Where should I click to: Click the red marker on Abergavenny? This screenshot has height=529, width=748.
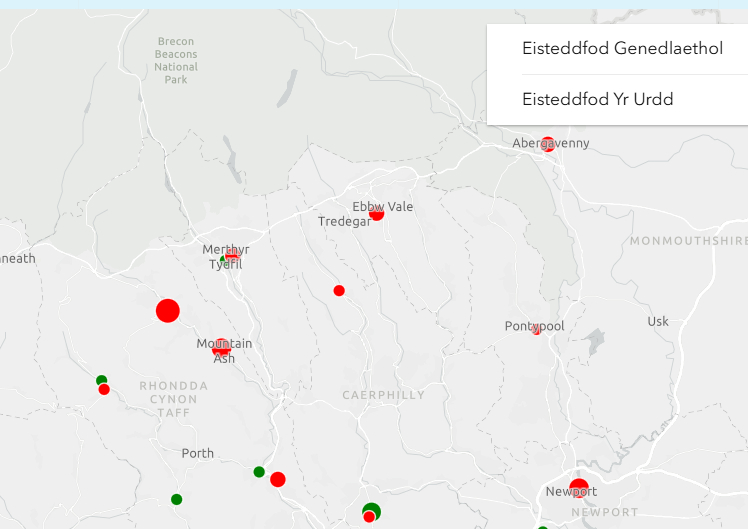pyautogui.click(x=548, y=144)
